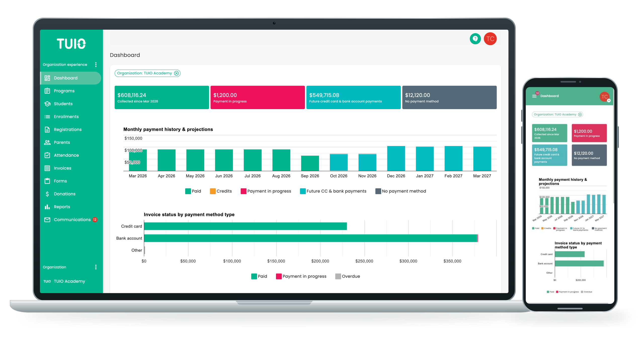644x347 pixels.
Task: Click the Enrollments list icon
Action: pyautogui.click(x=47, y=117)
